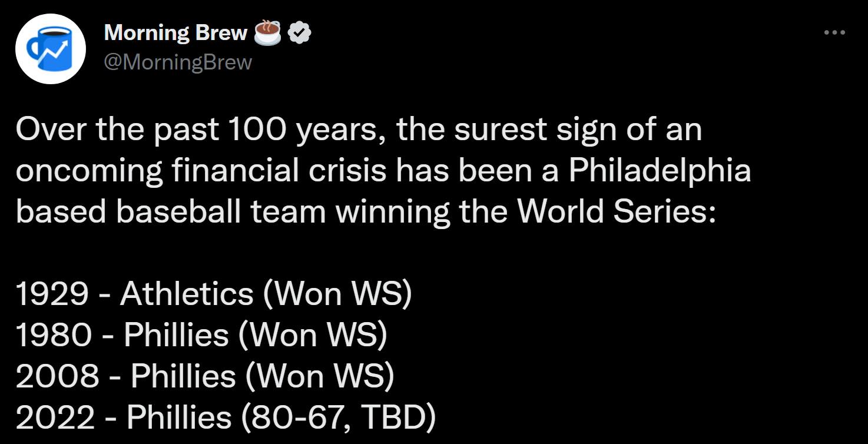Click the '1929 - Athletics' line
This screenshot has width=868, height=444.
(134, 294)
